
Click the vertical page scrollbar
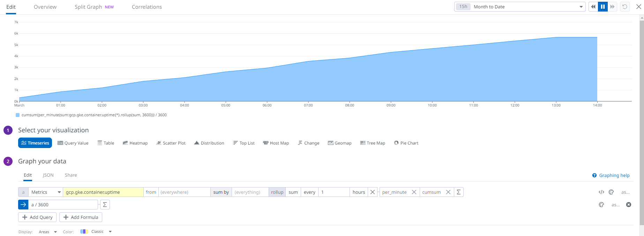pyautogui.click(x=642, y=122)
